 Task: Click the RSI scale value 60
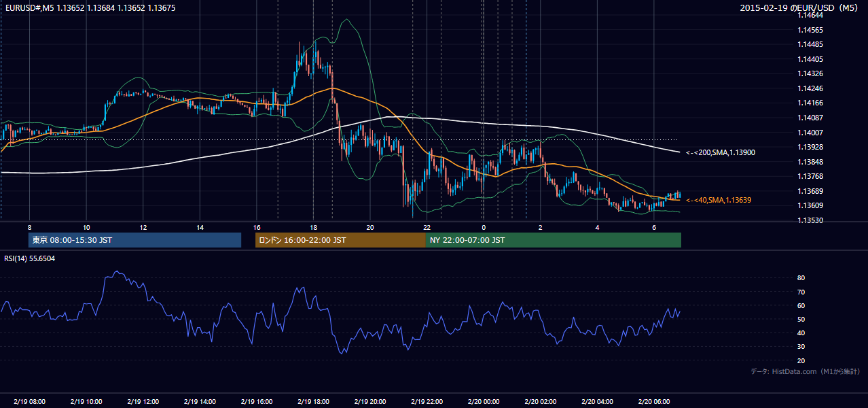(x=801, y=305)
